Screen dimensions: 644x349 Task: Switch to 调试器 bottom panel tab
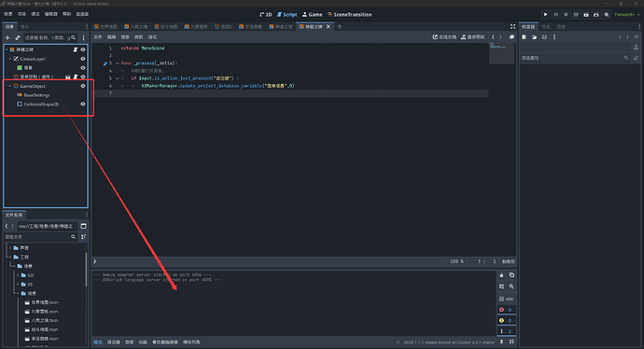(113, 342)
